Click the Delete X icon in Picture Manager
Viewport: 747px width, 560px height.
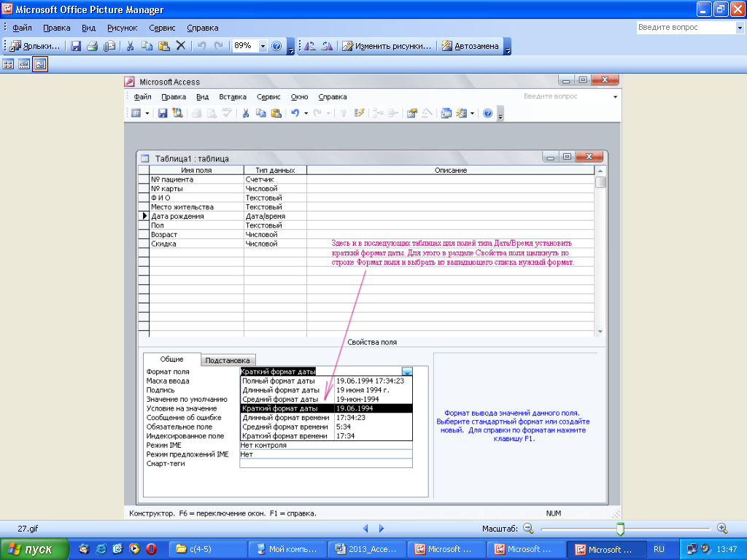tap(181, 46)
